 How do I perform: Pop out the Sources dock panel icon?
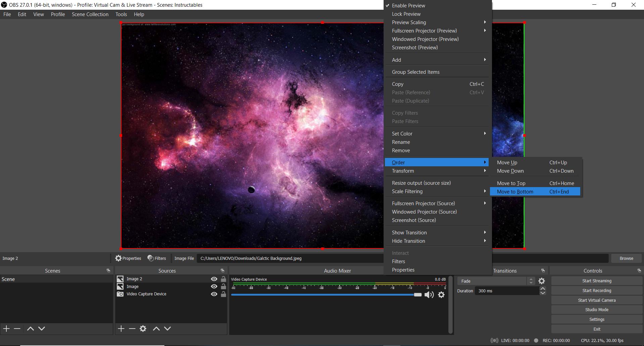pyautogui.click(x=222, y=271)
